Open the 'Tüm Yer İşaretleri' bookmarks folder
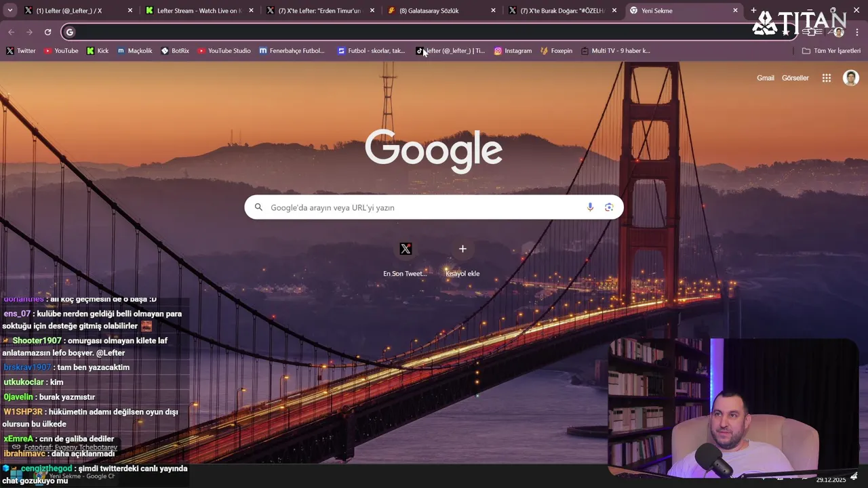 831,51
